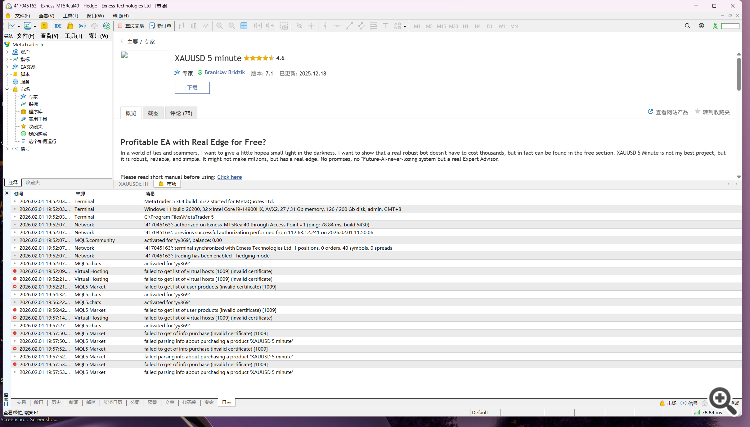Select the 'terminal synchronized with Exness' log row
Viewport: 750px width, 427px height.
coord(376,248)
